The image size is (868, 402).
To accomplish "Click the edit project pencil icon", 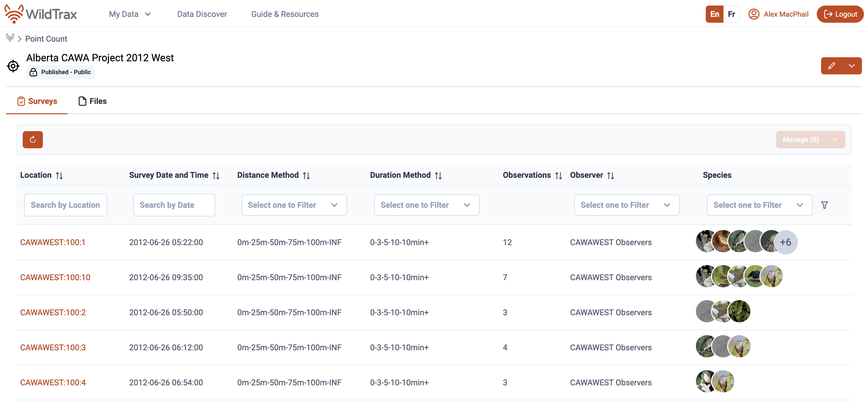I will [x=831, y=66].
